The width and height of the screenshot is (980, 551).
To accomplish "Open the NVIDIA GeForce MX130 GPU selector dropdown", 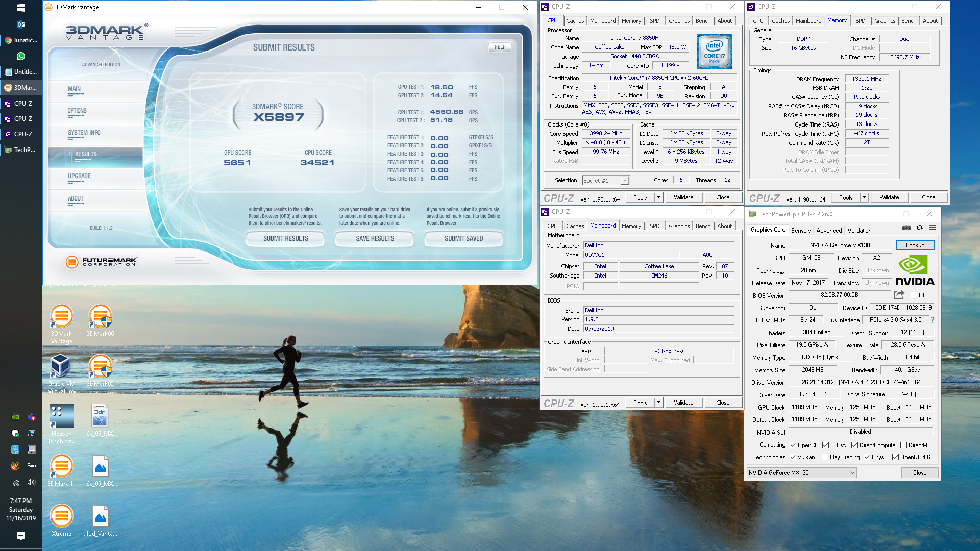I will pos(801,473).
